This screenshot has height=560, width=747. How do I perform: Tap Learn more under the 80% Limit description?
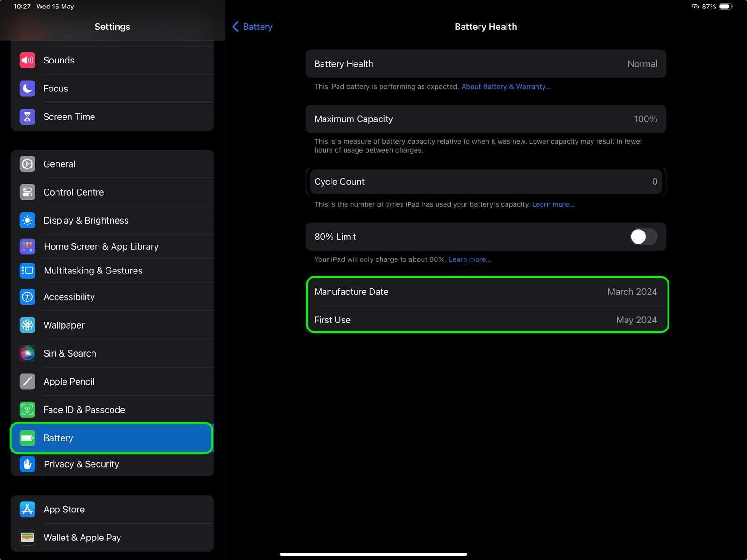tap(470, 259)
